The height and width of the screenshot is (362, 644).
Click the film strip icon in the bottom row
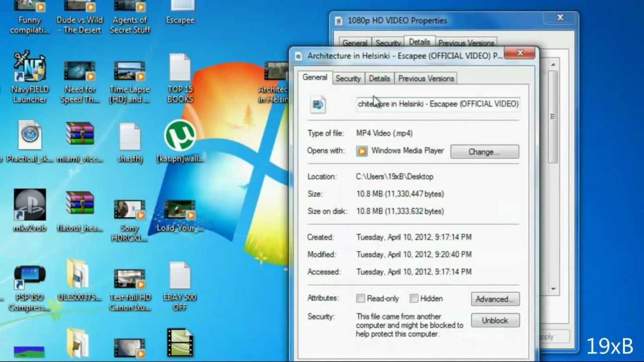point(180,342)
